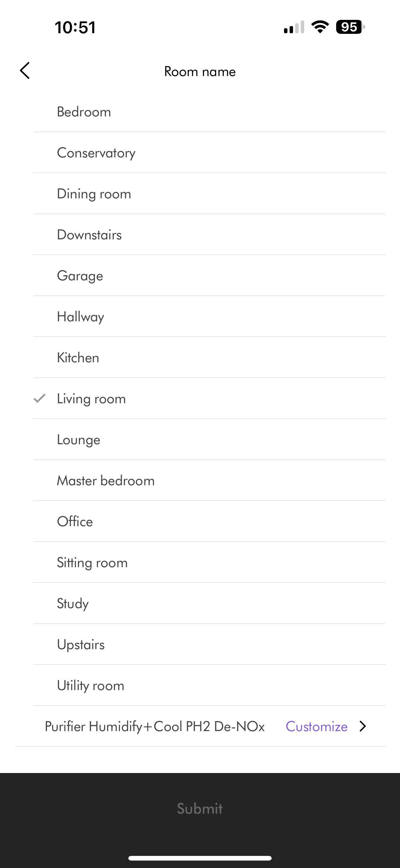Select Office room name
The height and width of the screenshot is (868, 400).
point(75,522)
